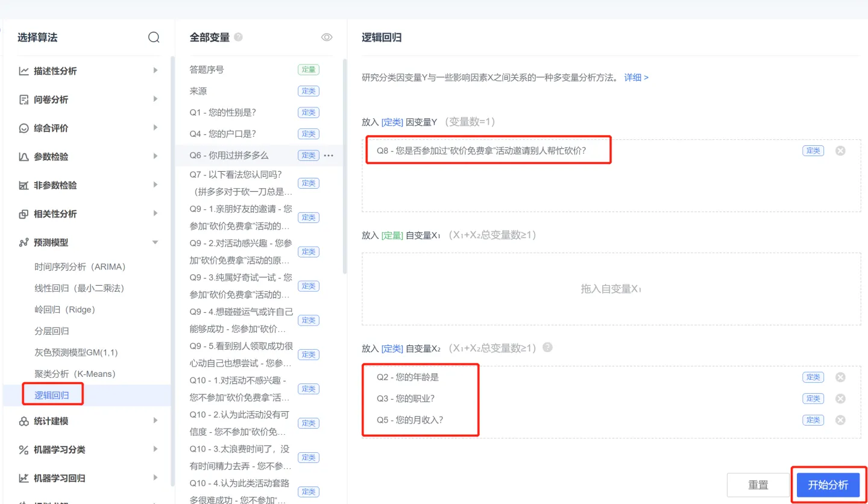Click the 预测模型 icon

click(24, 242)
